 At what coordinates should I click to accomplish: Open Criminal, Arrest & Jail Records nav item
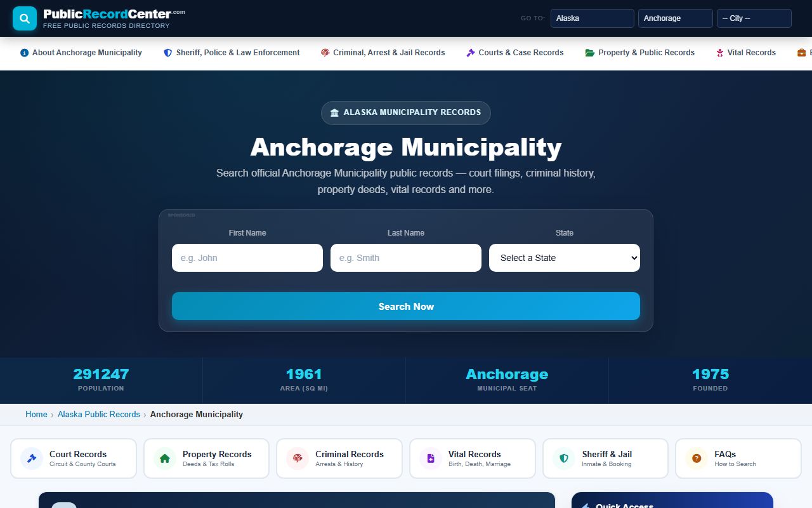tap(383, 53)
